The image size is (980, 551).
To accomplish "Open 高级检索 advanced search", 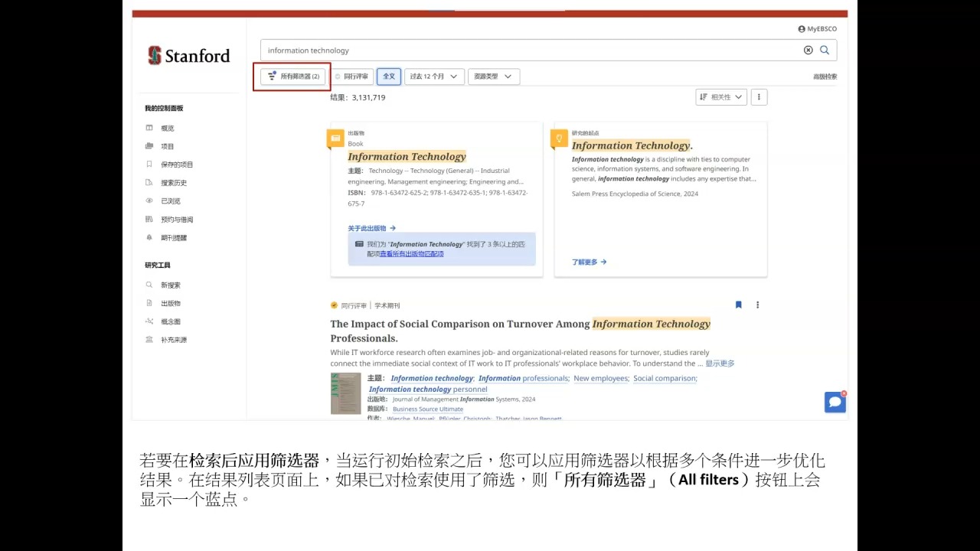I will (825, 77).
